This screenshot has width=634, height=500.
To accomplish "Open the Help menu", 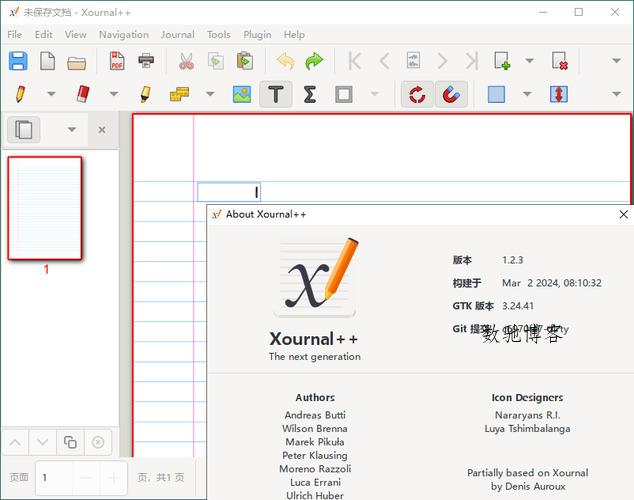I will (294, 35).
